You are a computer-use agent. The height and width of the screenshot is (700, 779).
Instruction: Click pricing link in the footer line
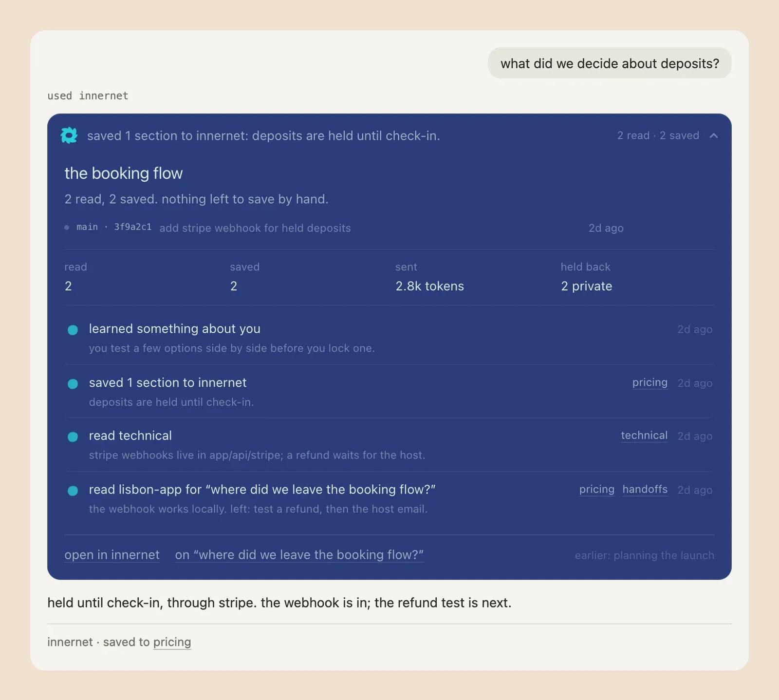point(172,642)
